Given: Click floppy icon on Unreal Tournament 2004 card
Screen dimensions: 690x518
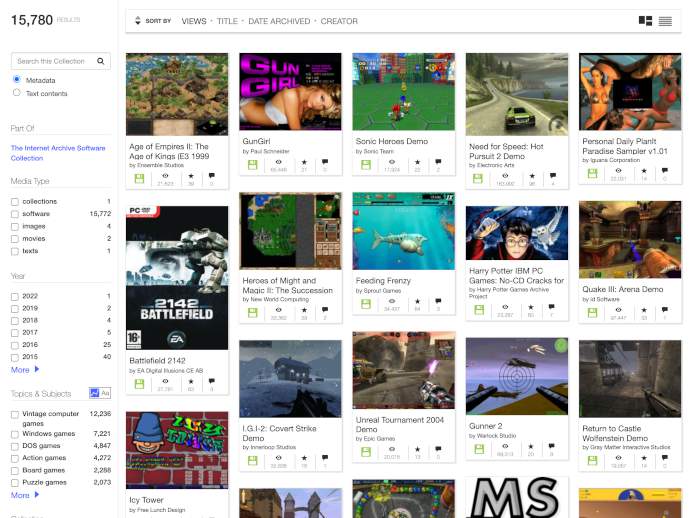Looking at the screenshot, I should click(x=366, y=452).
